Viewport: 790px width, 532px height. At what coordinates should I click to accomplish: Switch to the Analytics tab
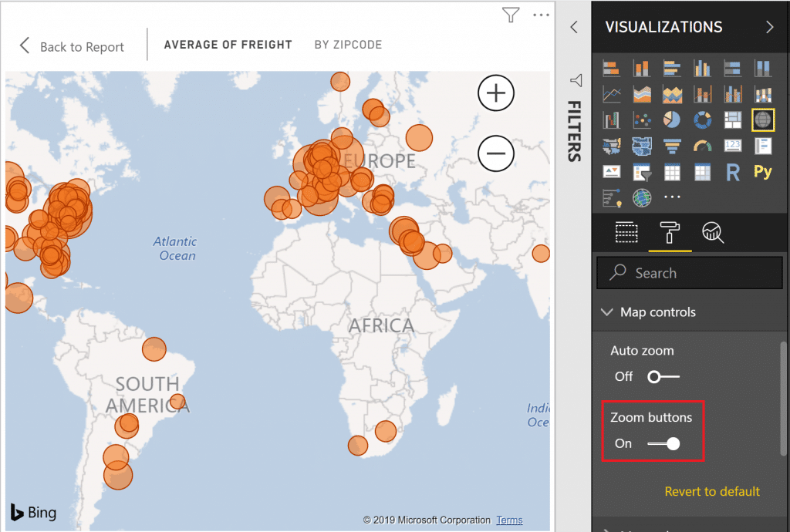(x=713, y=232)
